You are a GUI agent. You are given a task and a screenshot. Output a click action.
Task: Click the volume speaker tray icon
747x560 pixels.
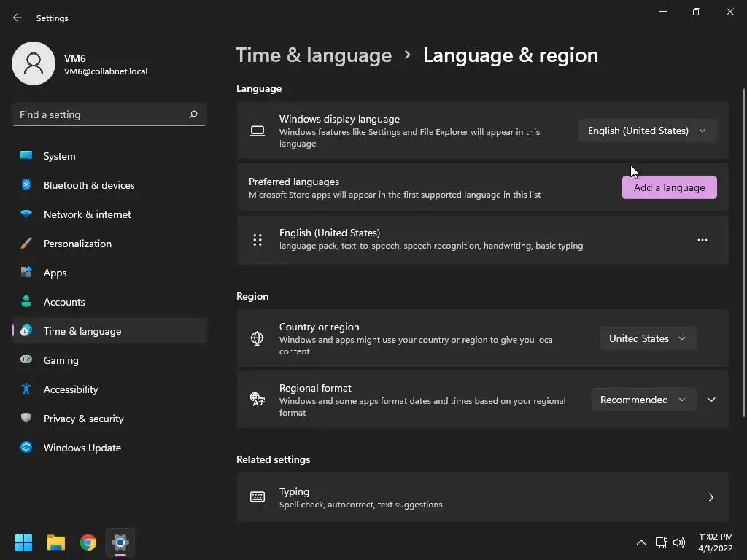point(679,542)
